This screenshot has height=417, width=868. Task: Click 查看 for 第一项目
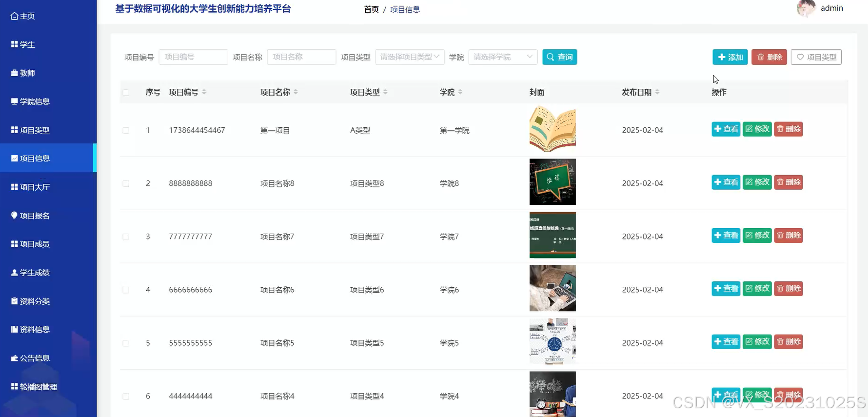726,129
